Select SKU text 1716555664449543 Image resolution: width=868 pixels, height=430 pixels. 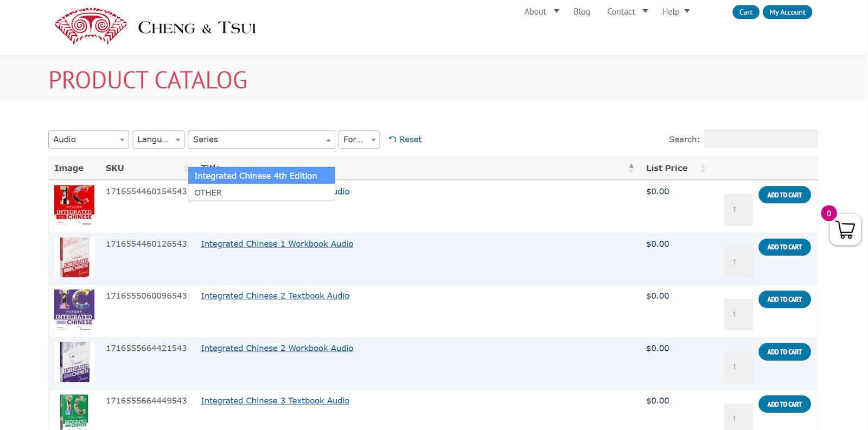(x=146, y=401)
